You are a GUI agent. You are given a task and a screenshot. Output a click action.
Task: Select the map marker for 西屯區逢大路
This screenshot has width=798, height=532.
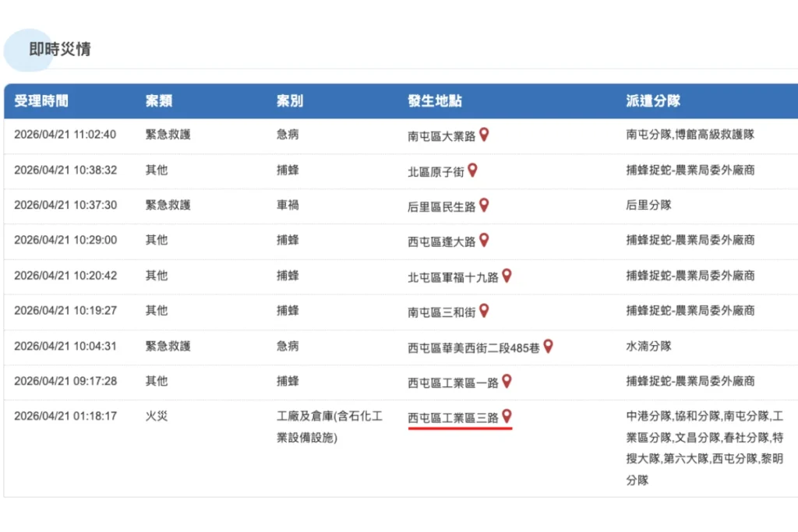point(484,240)
